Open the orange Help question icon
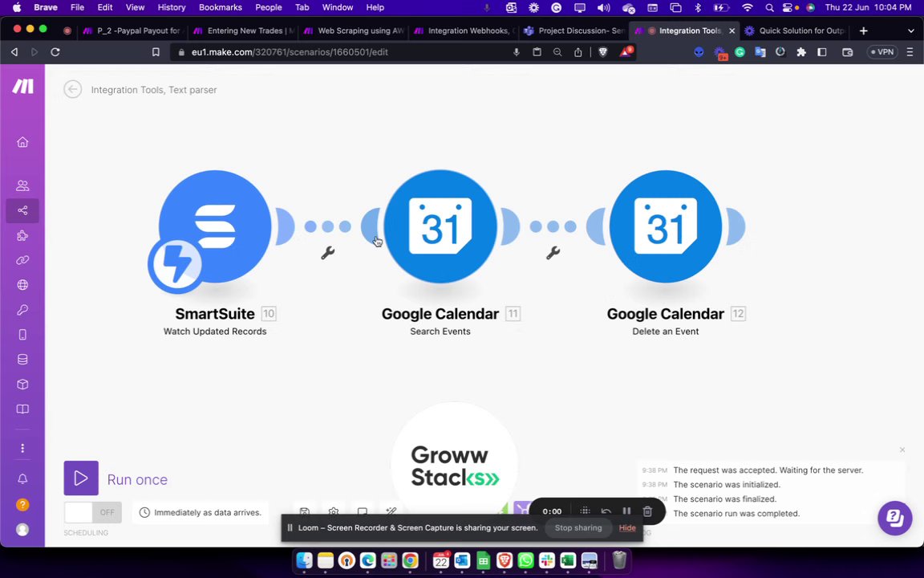924x578 pixels. (x=22, y=505)
